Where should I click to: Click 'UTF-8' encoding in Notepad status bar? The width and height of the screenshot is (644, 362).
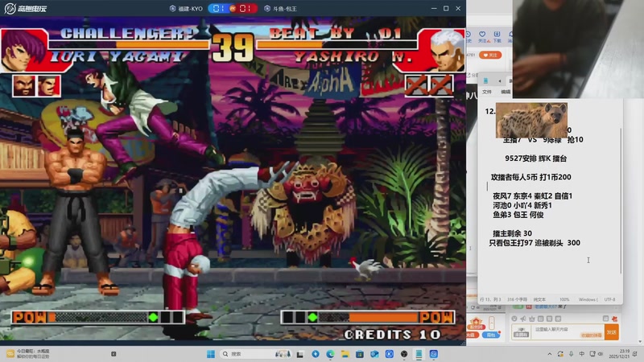click(609, 299)
